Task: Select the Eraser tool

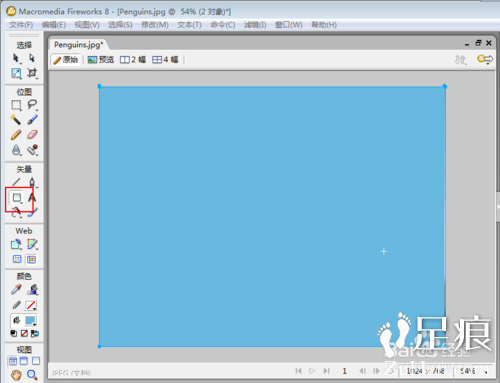Action: pos(32,134)
